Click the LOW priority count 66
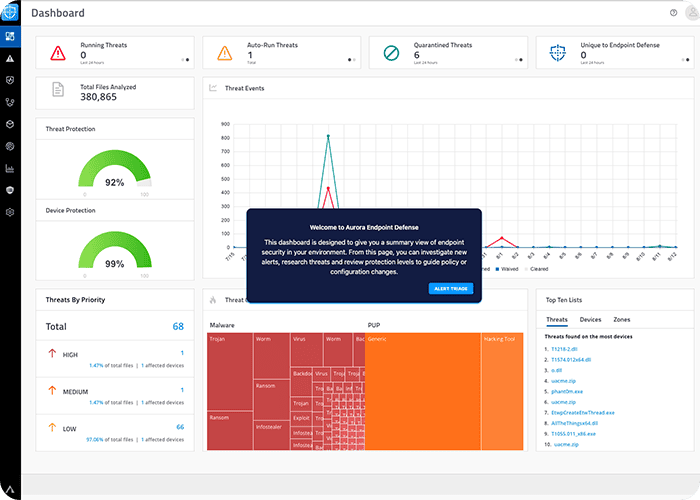700x500 pixels. (x=180, y=427)
